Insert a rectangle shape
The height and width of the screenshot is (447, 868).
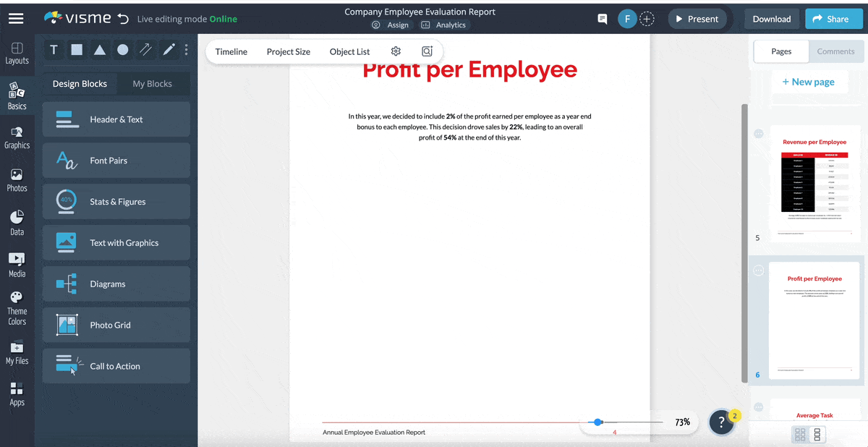point(77,49)
